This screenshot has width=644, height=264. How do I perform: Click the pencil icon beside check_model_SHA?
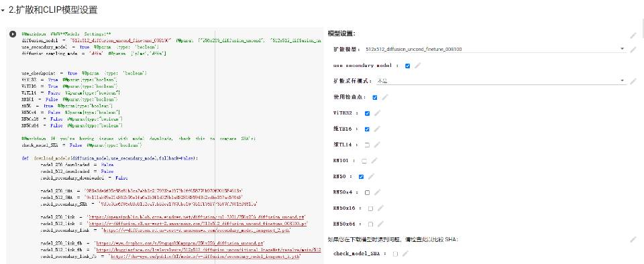click(405, 254)
